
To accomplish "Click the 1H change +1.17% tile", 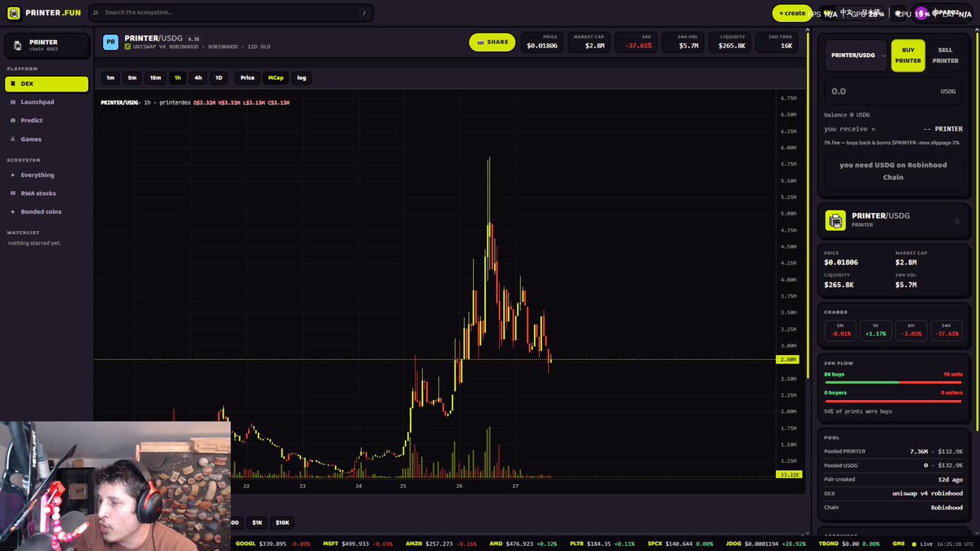I will [875, 330].
